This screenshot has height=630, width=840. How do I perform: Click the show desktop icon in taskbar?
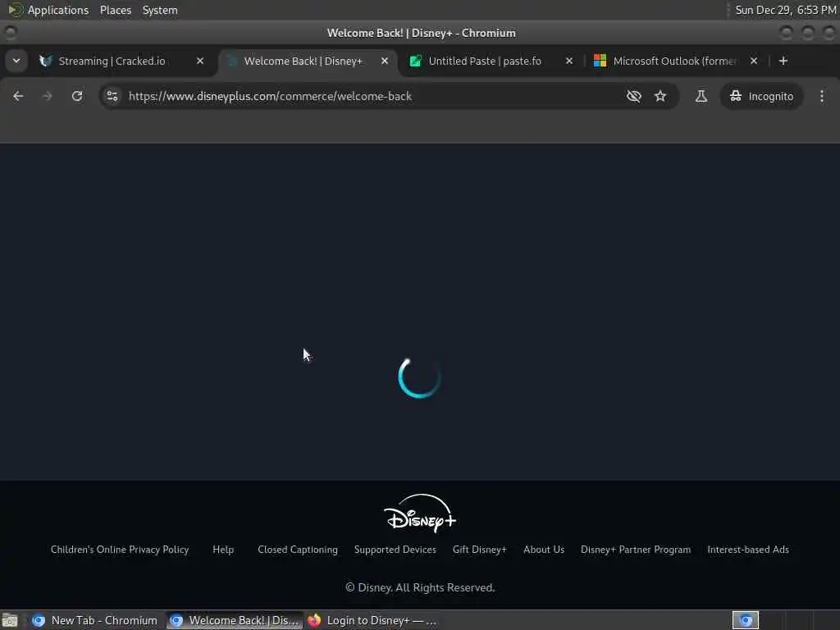pos(10,620)
